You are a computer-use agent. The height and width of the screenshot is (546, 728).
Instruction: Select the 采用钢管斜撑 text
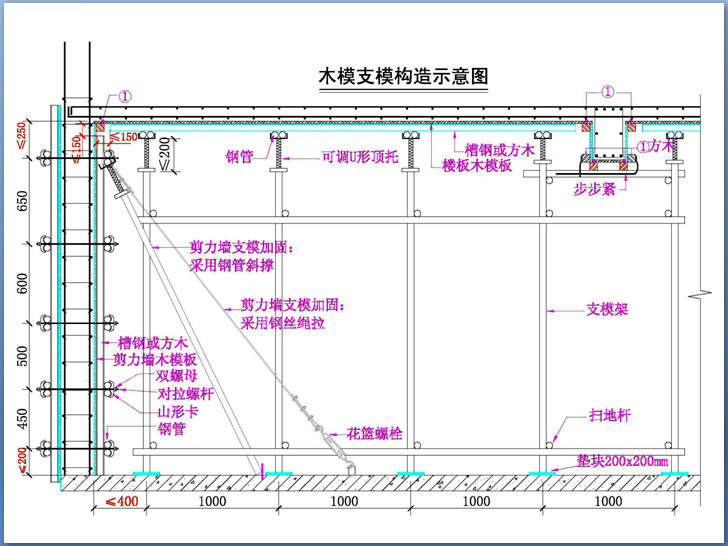tap(231, 265)
